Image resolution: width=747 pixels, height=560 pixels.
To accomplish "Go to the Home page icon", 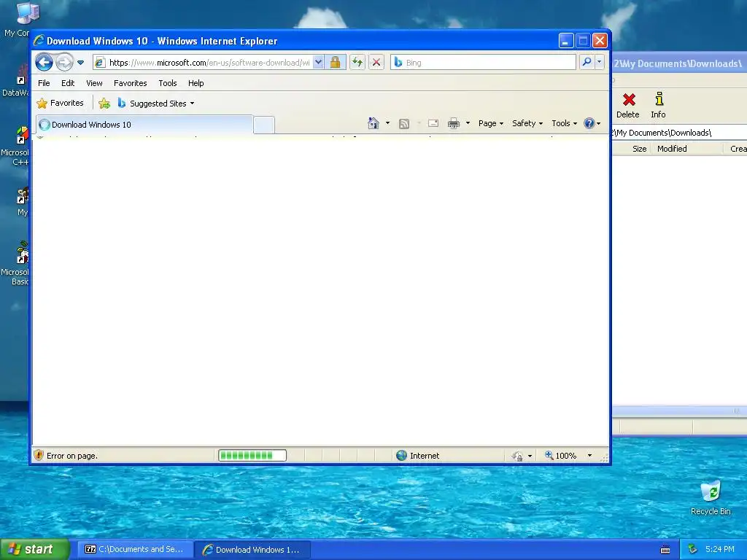I will coord(373,123).
